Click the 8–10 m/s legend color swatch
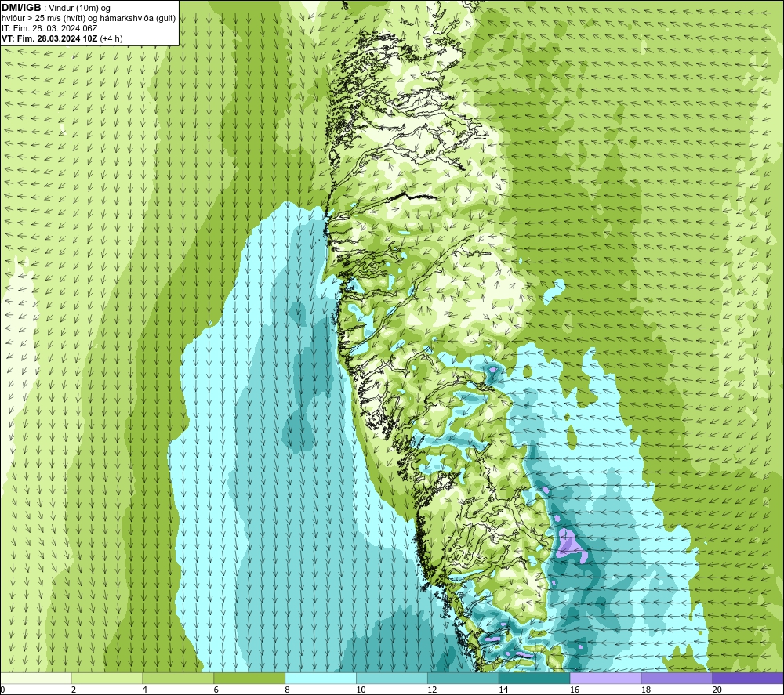 coord(321,678)
